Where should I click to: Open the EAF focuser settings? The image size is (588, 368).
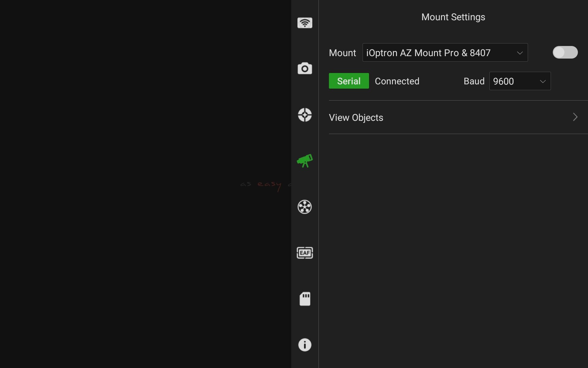tap(305, 253)
